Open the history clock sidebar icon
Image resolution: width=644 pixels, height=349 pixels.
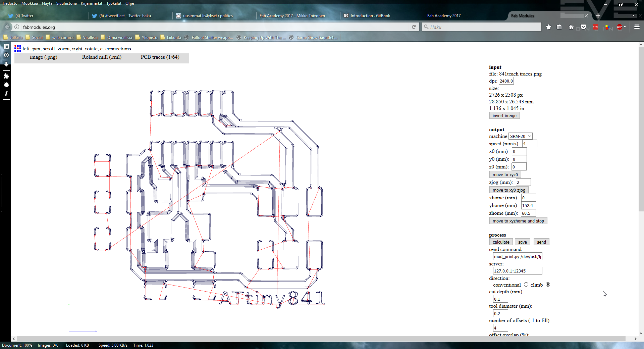6,55
